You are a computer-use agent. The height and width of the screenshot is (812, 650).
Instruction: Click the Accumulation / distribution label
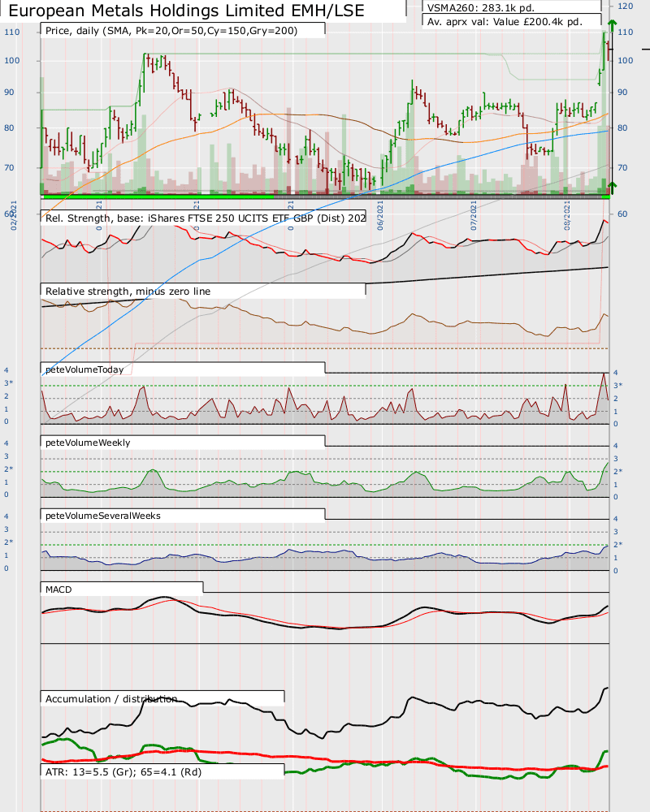pyautogui.click(x=162, y=698)
